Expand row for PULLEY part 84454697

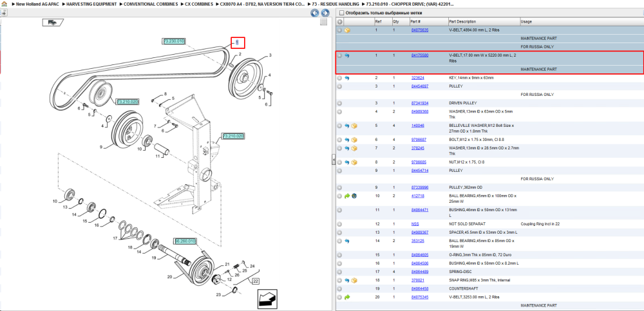pyautogui.click(x=339, y=86)
